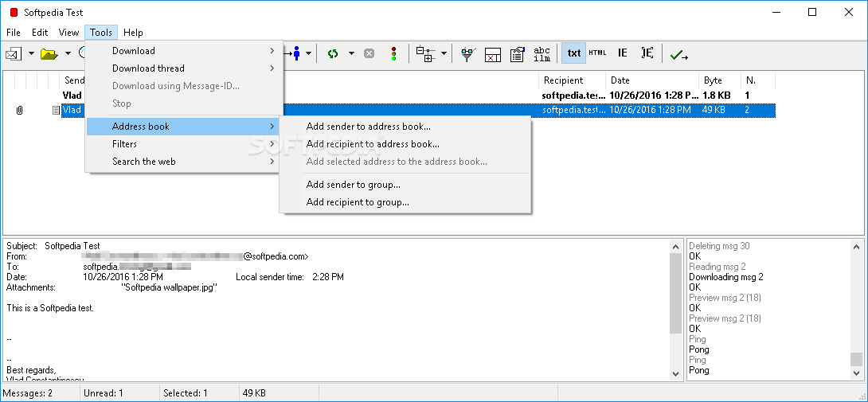Screen dimensions: 868x402
Task: Click the document icon beside selected Vlad row
Action: click(56, 110)
